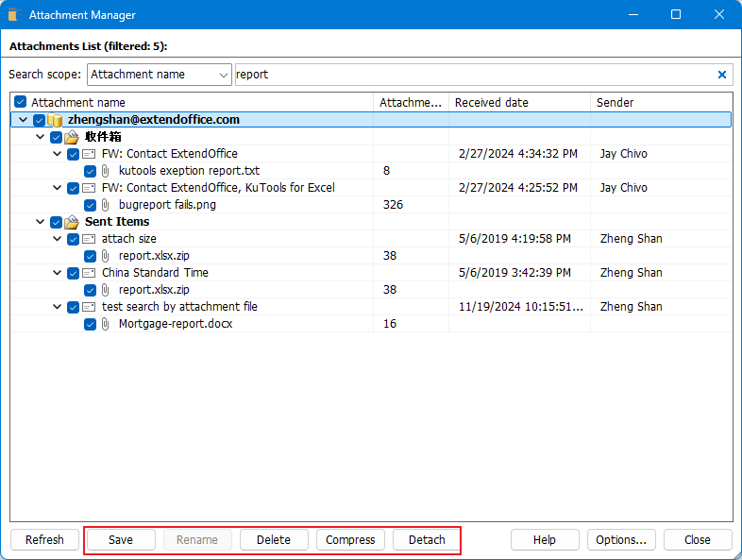This screenshot has width=742, height=560.
Task: Uncheck the Mortgage-report.docx checkbox
Action: 90,324
